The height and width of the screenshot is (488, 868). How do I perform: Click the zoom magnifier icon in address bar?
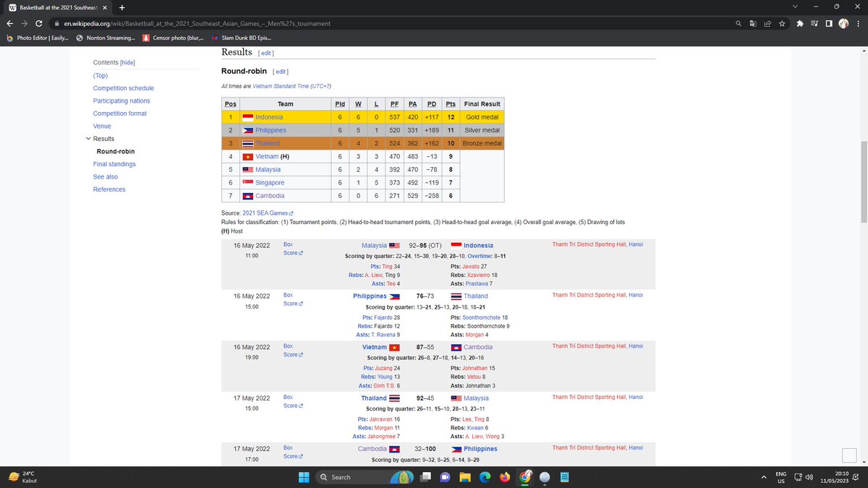738,23
